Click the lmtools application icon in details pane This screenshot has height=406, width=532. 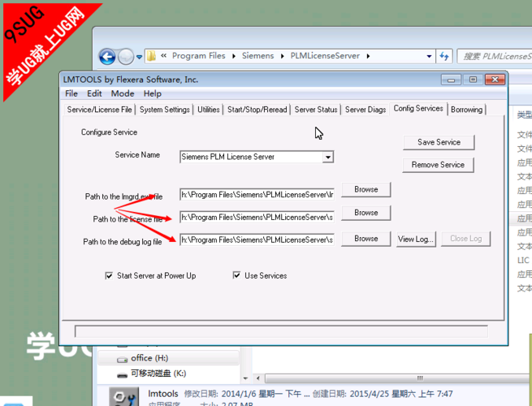[124, 396]
